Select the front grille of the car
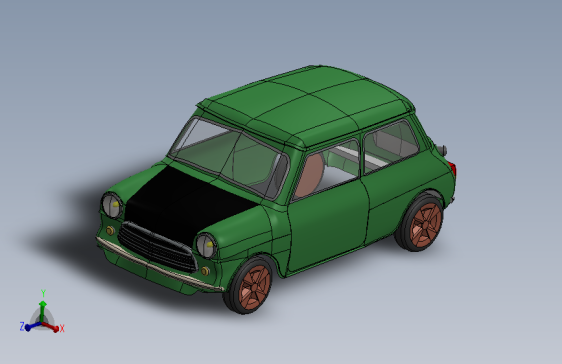The width and height of the screenshot is (562, 364). 158,247
